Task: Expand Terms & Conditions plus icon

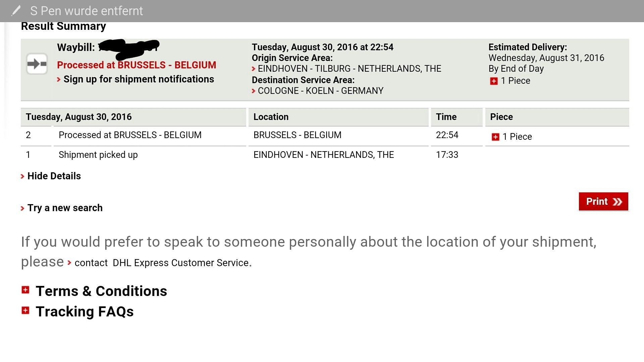Action: [x=25, y=290]
